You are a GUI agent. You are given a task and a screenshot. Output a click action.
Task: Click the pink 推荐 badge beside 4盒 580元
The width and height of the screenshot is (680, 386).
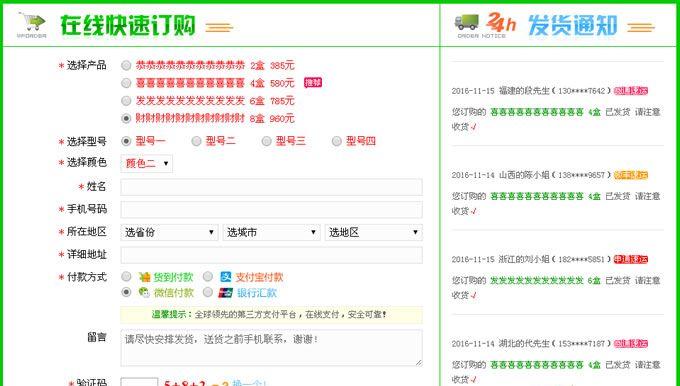click(x=313, y=82)
